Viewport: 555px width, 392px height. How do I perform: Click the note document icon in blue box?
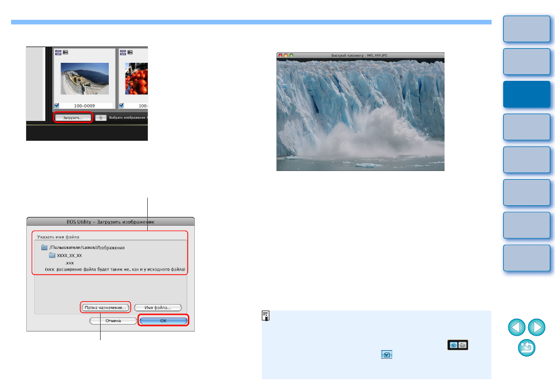265,316
